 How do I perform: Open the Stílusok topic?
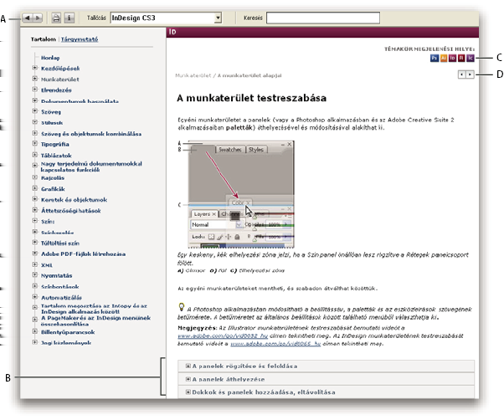point(52,123)
